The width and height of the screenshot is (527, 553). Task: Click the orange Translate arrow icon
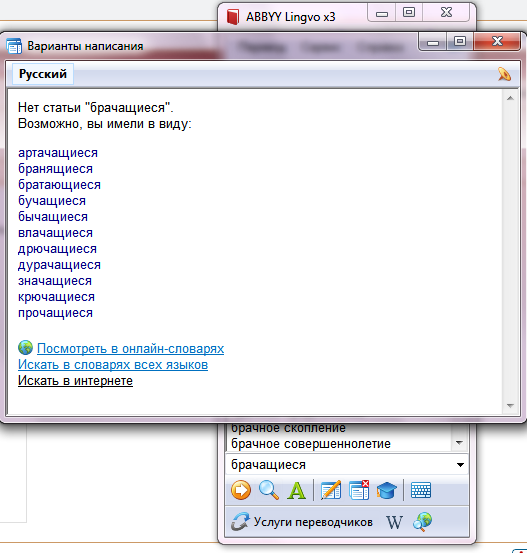(241, 490)
